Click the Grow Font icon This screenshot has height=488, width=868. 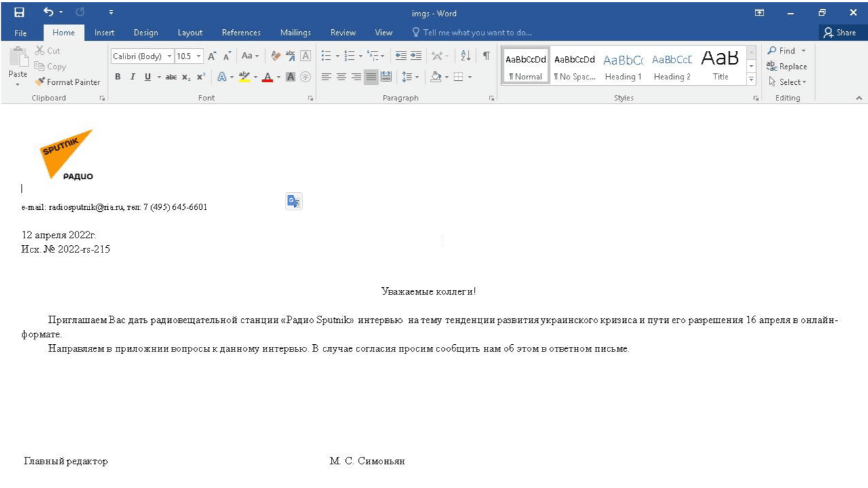click(212, 56)
